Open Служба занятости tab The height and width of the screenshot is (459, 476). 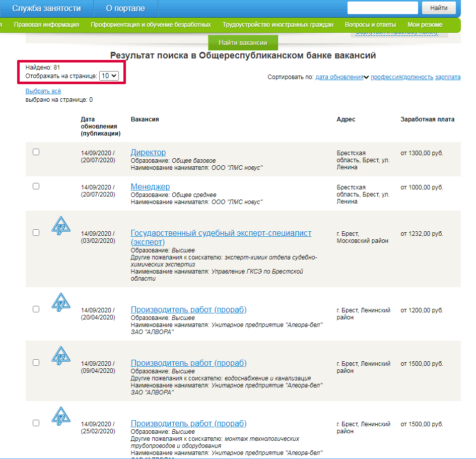coord(46,8)
